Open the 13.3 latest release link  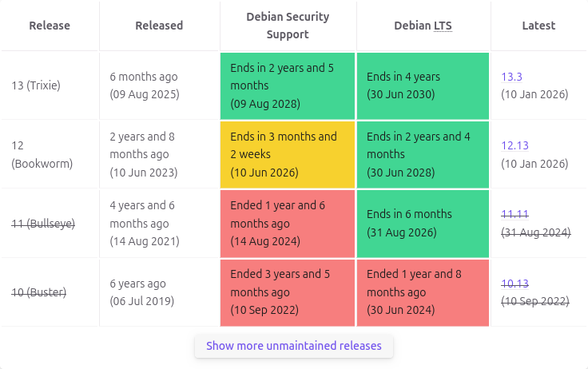click(511, 77)
